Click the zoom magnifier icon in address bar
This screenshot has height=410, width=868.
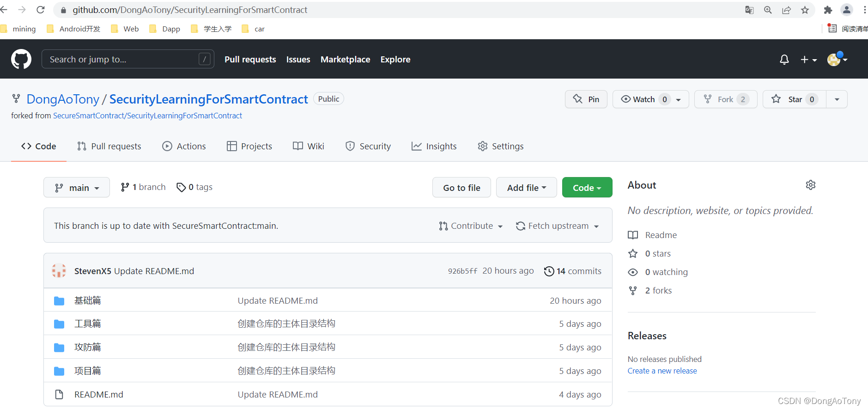click(x=768, y=10)
